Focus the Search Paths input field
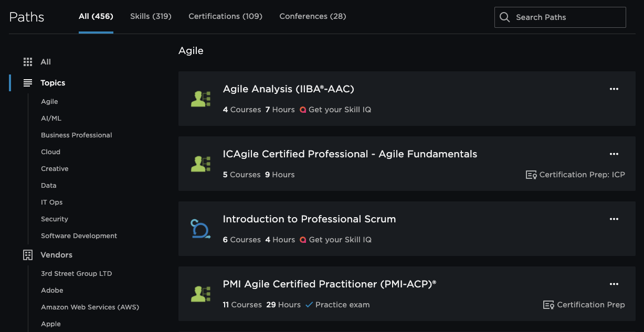Screen dimensions: 644x332 coord(560,17)
